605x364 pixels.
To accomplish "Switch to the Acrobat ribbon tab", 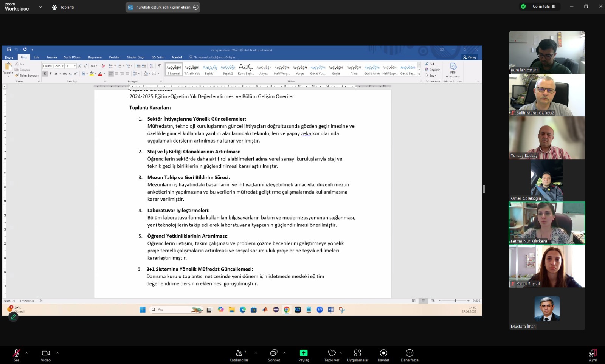I will coord(177,57).
